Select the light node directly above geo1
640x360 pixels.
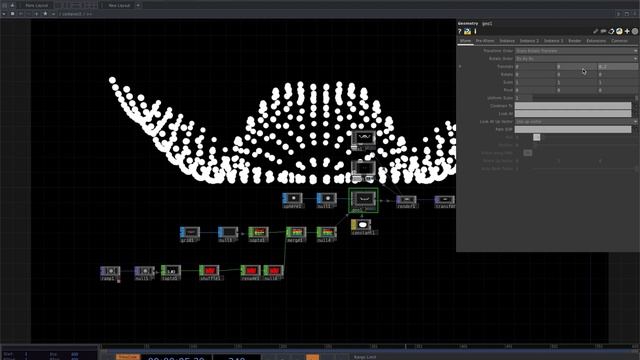(363, 171)
